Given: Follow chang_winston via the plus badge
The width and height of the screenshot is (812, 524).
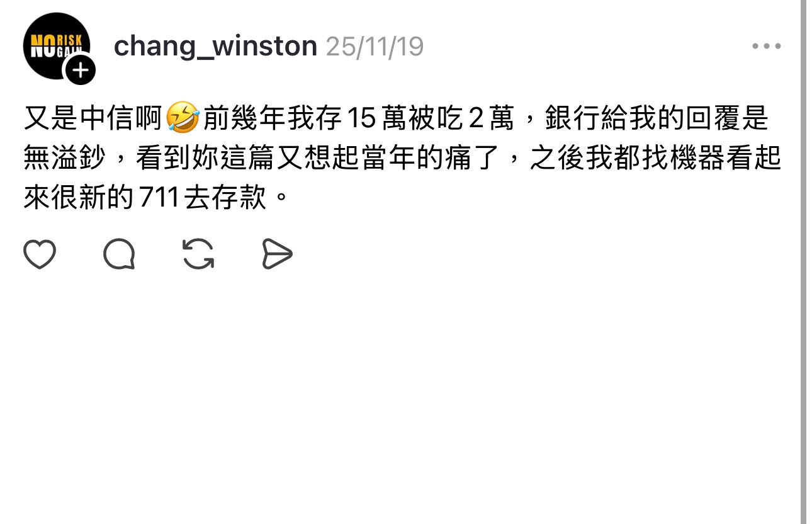Looking at the screenshot, I should point(81,70).
